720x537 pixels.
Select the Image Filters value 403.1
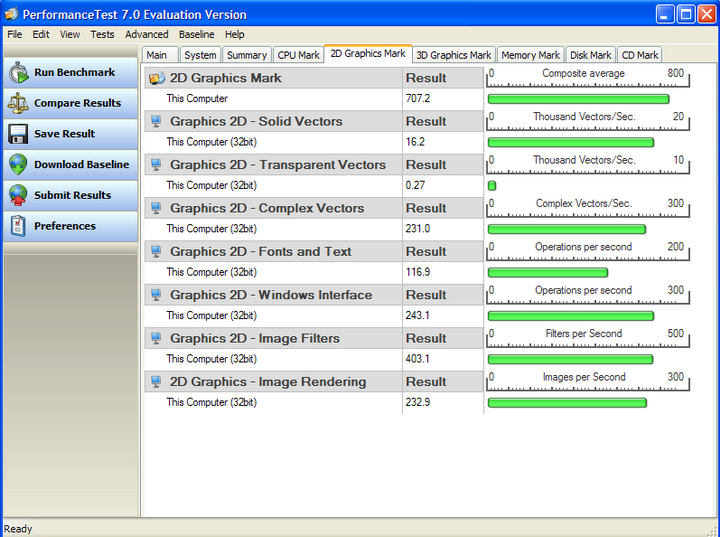pyautogui.click(x=418, y=359)
